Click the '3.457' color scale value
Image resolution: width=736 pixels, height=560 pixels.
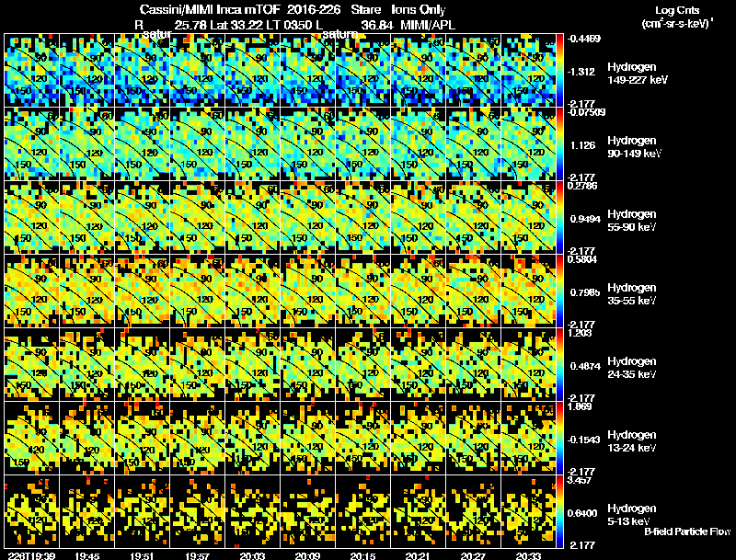(580, 480)
